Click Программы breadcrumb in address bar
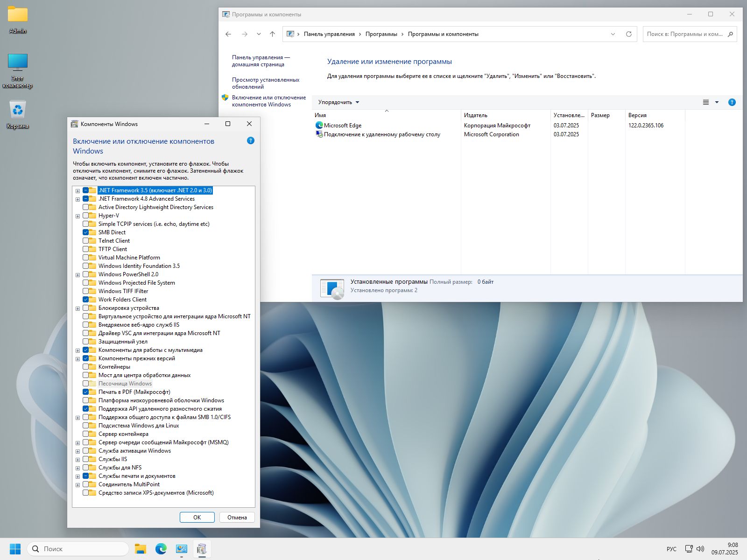747x560 pixels. coord(381,34)
